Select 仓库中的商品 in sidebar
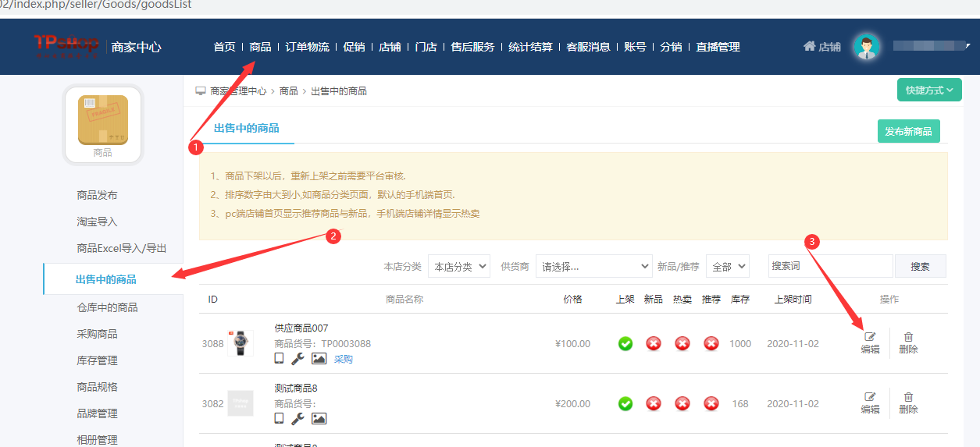Viewport: 980px width, 447px height. point(107,307)
